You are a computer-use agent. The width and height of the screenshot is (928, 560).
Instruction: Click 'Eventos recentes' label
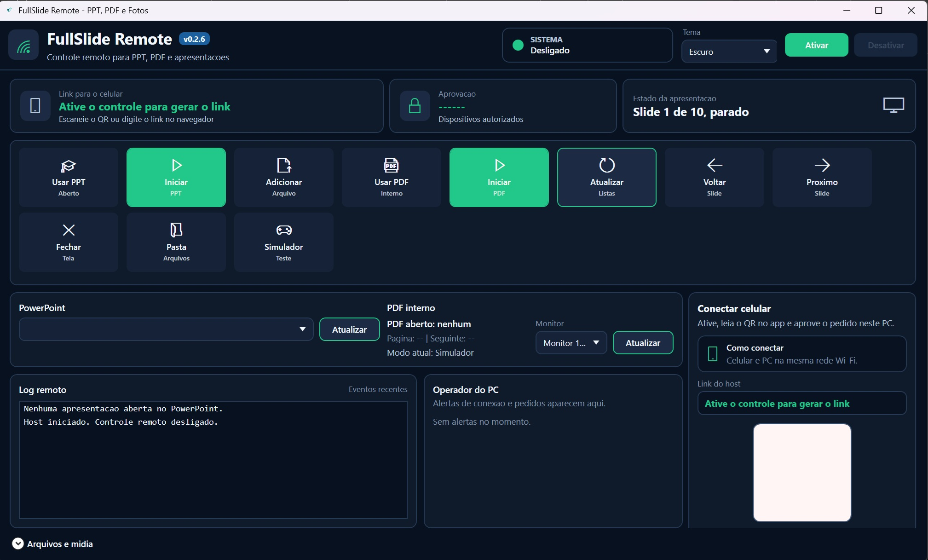pyautogui.click(x=378, y=389)
